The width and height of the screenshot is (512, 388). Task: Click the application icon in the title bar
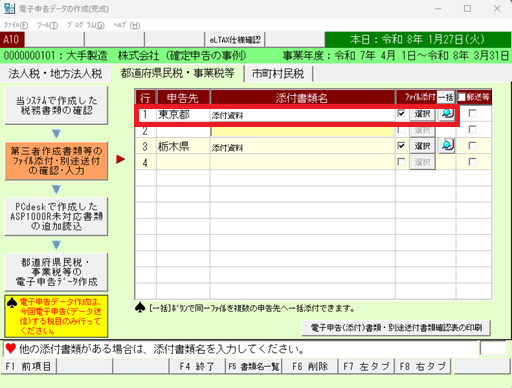tap(9, 8)
